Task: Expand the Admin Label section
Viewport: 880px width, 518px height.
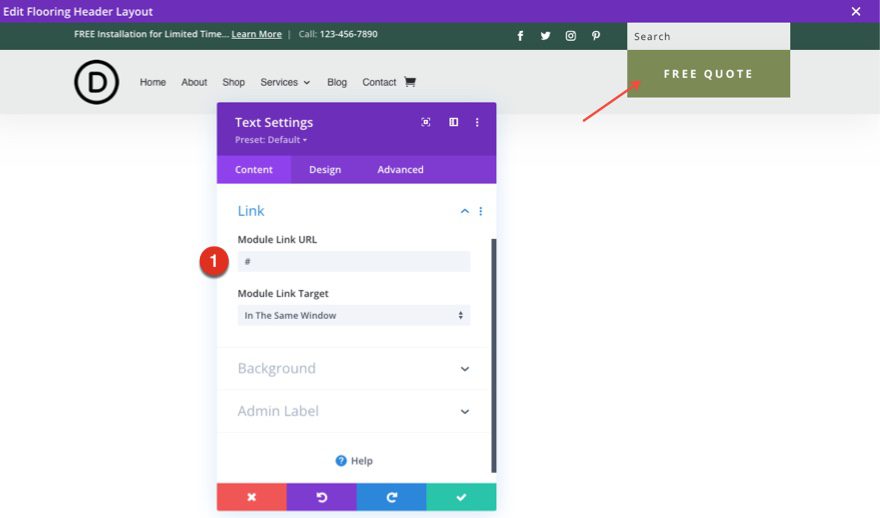Action: pos(464,411)
